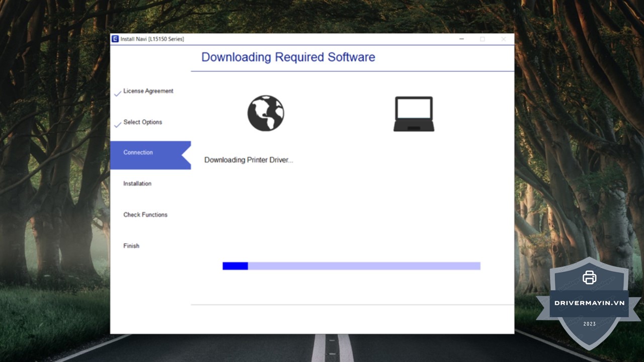Click the Epson logo in title bar
The image size is (644, 362).
115,39
